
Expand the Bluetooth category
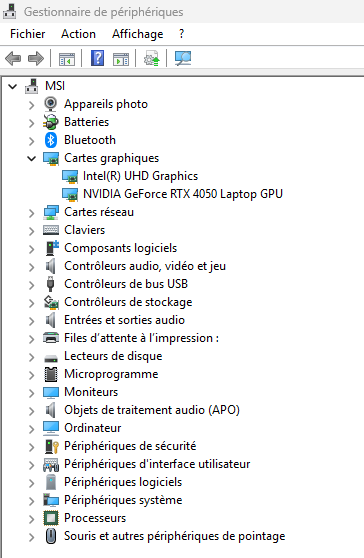(x=32, y=141)
